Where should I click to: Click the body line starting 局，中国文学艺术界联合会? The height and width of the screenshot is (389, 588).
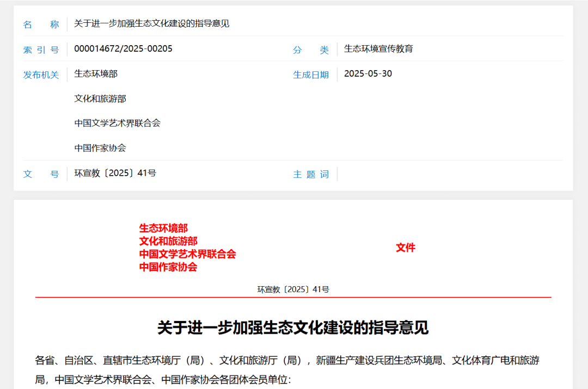(163, 380)
